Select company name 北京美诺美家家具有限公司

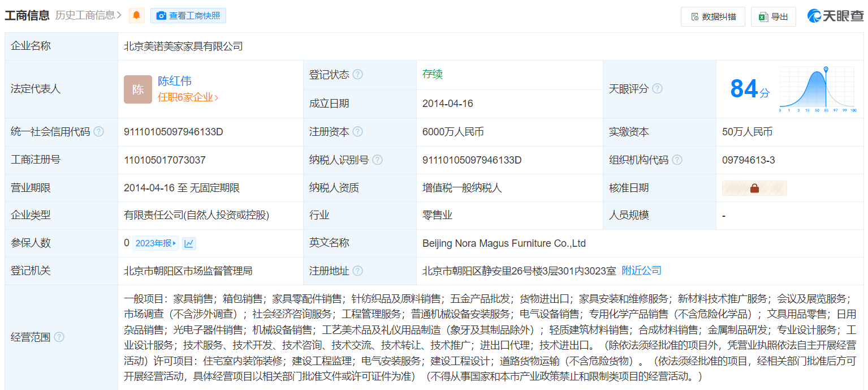(183, 46)
